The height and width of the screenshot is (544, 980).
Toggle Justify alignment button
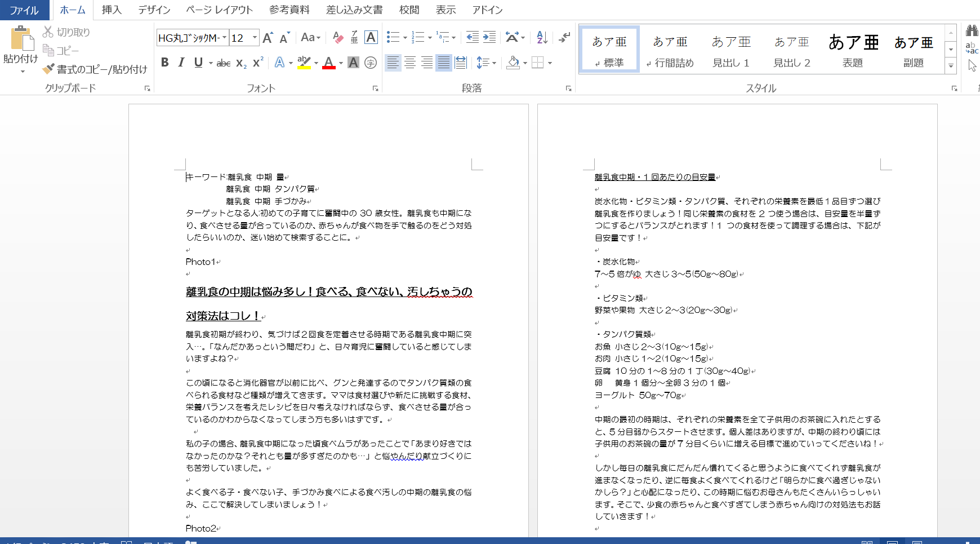click(x=444, y=63)
